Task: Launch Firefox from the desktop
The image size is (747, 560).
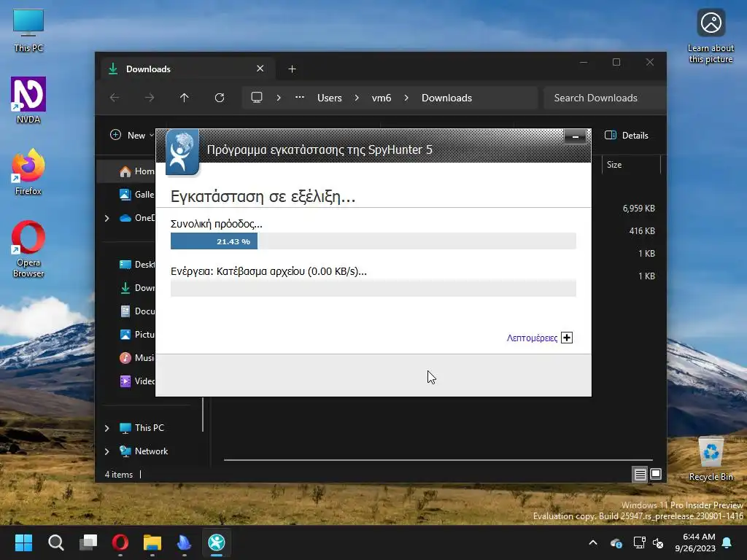Action: point(28,172)
